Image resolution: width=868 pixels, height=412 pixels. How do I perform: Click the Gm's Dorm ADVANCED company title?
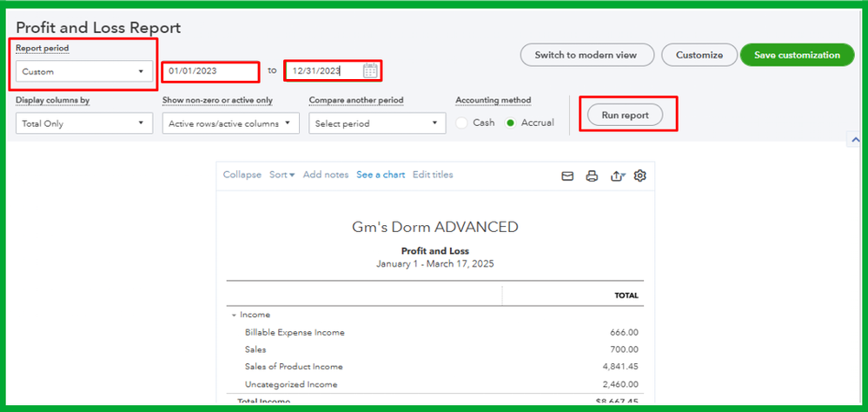click(x=435, y=227)
